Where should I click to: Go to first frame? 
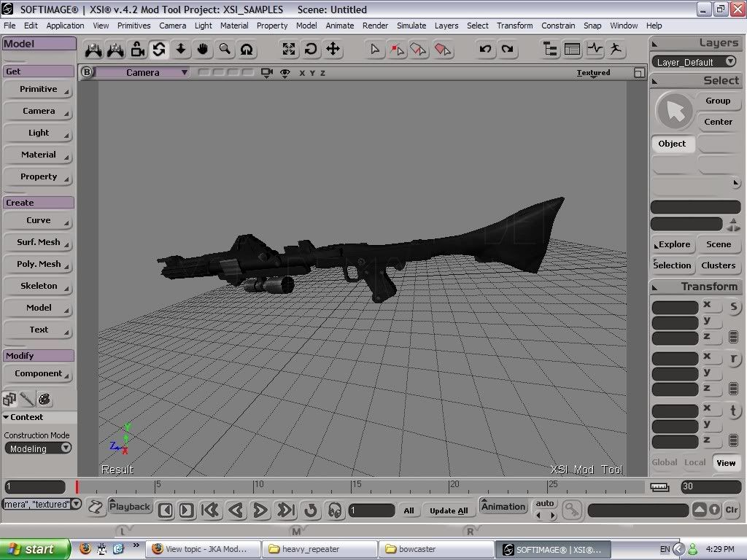pyautogui.click(x=210, y=510)
